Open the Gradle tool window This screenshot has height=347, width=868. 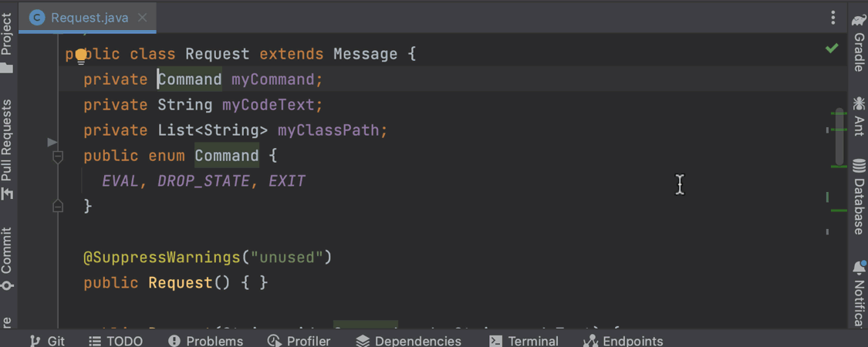(x=858, y=43)
